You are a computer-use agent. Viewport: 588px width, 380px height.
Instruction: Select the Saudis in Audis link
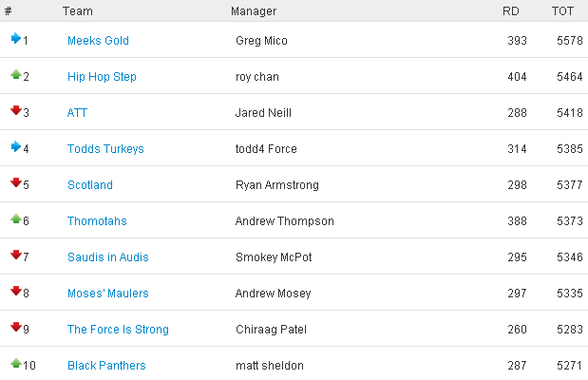click(108, 256)
